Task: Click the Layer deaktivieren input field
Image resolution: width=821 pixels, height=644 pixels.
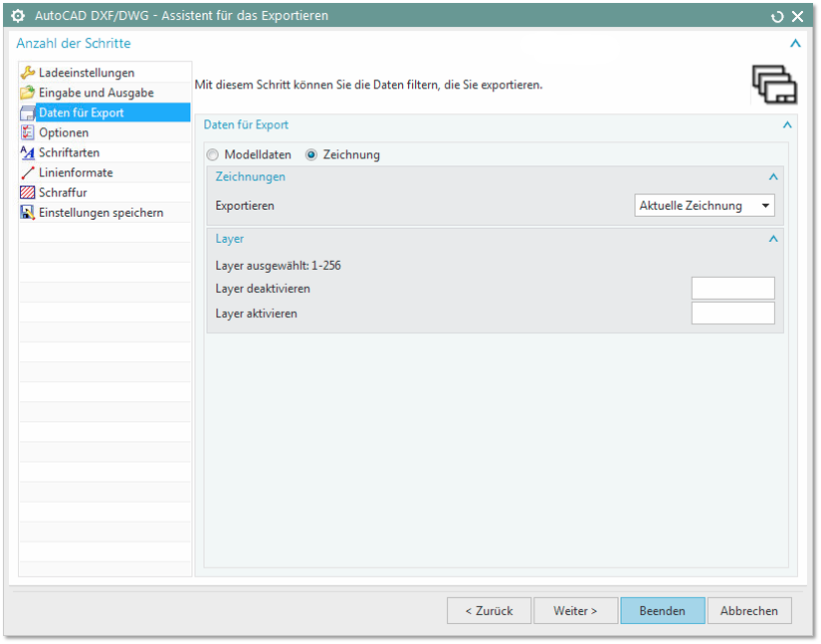Action: point(732,289)
